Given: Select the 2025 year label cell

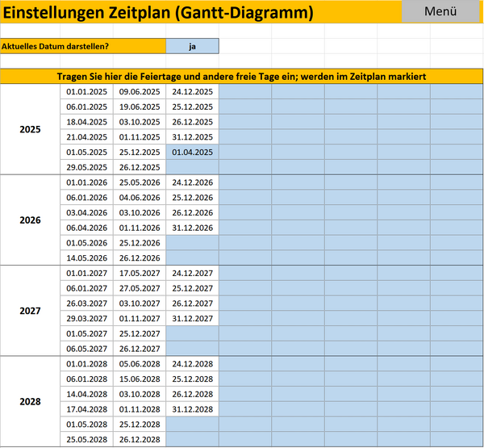Looking at the screenshot, I should click(x=30, y=129).
